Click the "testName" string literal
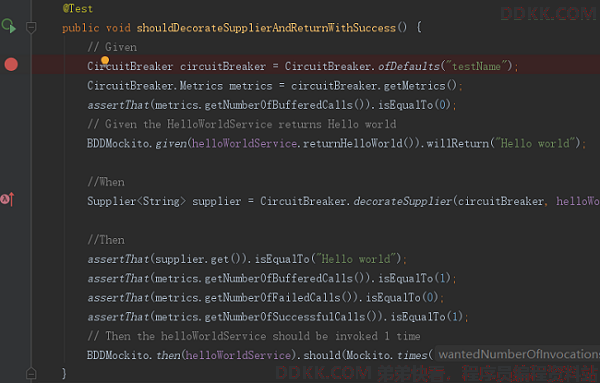600x383 pixels. point(476,66)
